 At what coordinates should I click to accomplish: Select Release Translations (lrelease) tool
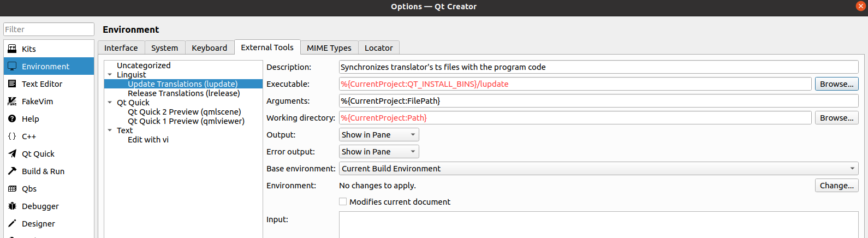pos(183,93)
